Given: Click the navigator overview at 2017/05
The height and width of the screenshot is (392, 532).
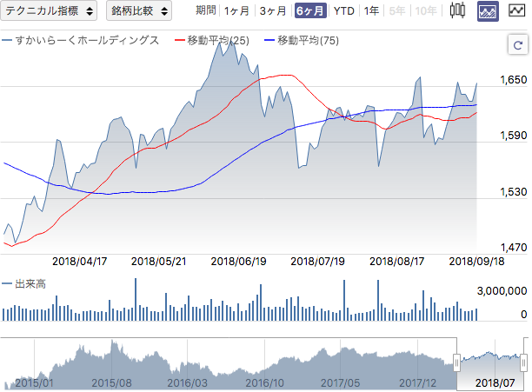Looking at the screenshot, I should [340, 382].
